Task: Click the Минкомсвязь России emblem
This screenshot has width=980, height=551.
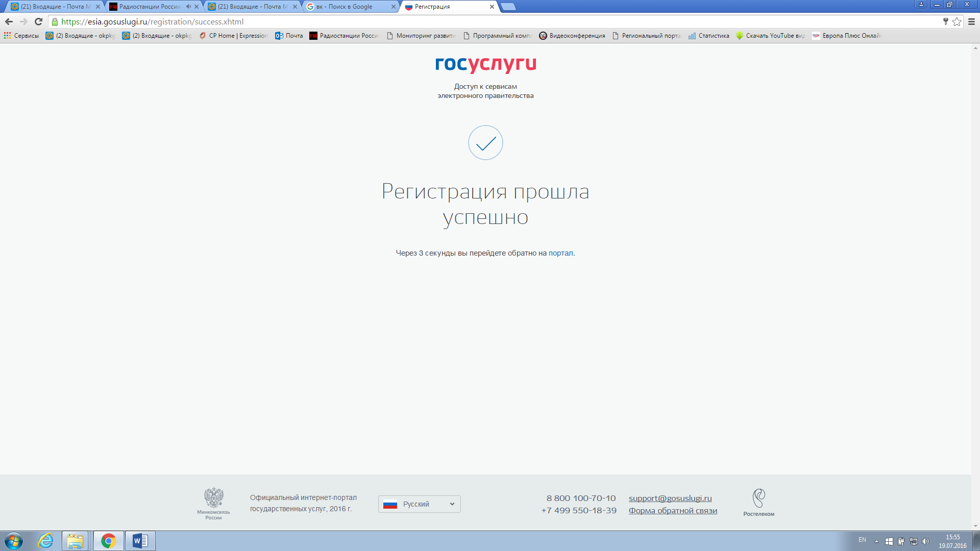Action: coord(213,503)
